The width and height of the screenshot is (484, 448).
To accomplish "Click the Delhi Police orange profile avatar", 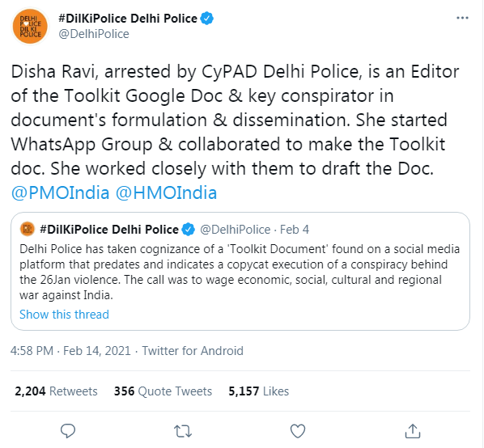I will point(30,26).
